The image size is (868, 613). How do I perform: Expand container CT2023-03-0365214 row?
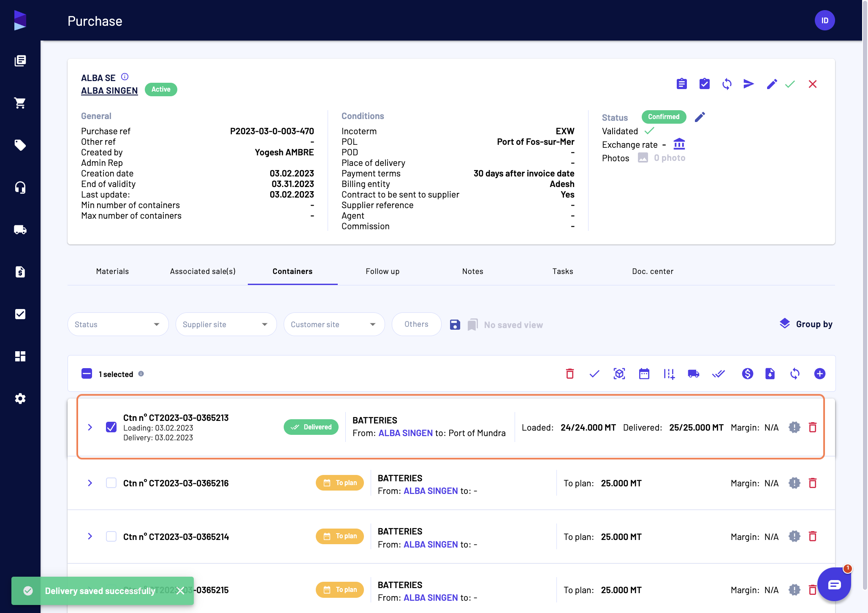(x=90, y=536)
